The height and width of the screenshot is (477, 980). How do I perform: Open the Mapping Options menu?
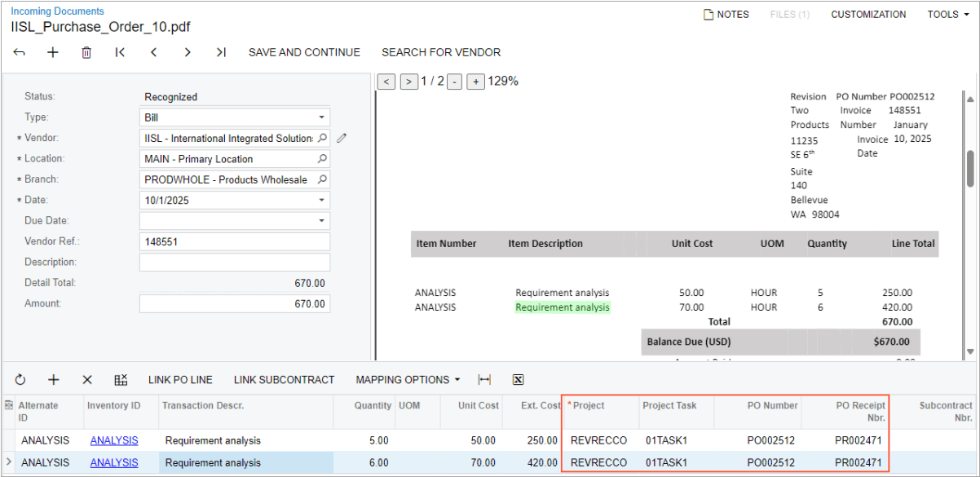click(x=408, y=380)
